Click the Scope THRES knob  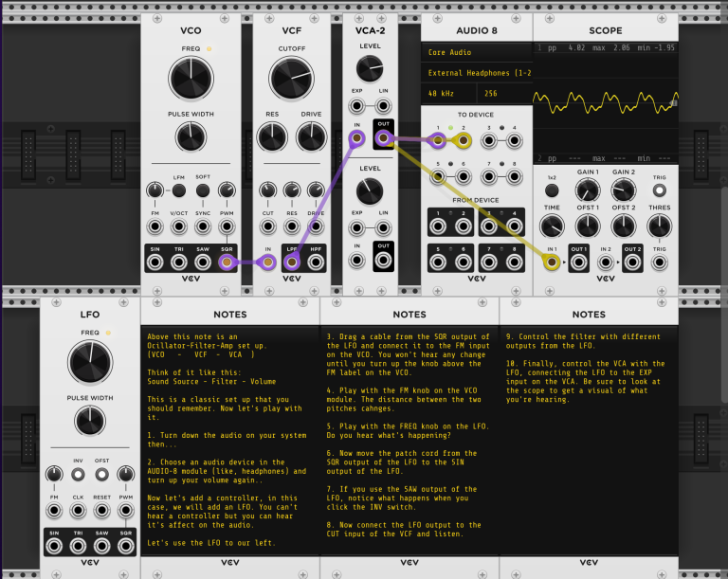point(660,226)
